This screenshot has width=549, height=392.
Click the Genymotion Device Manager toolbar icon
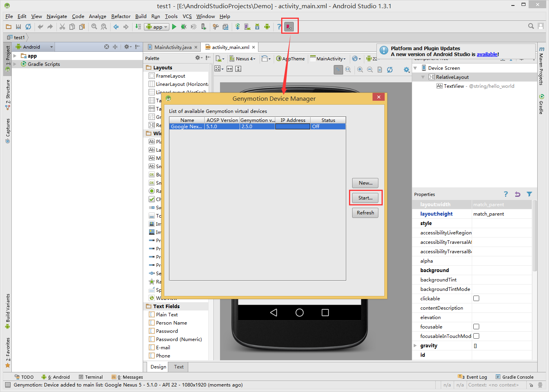click(x=289, y=27)
